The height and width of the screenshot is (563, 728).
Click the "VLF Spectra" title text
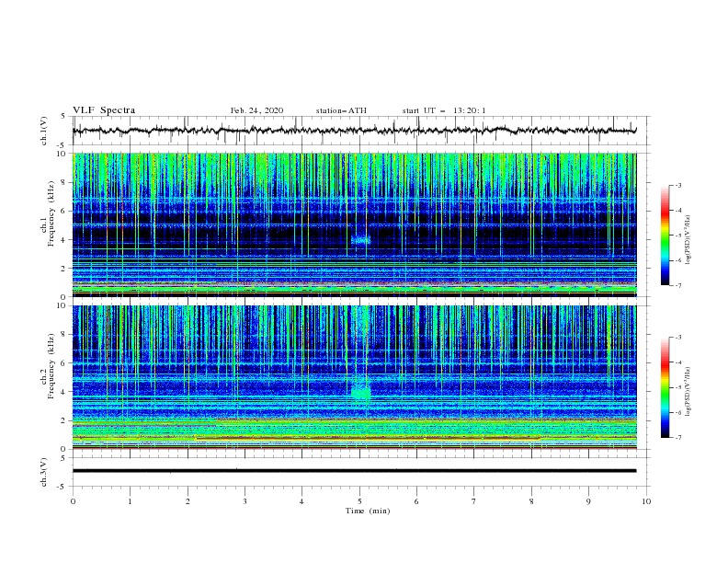[104, 110]
